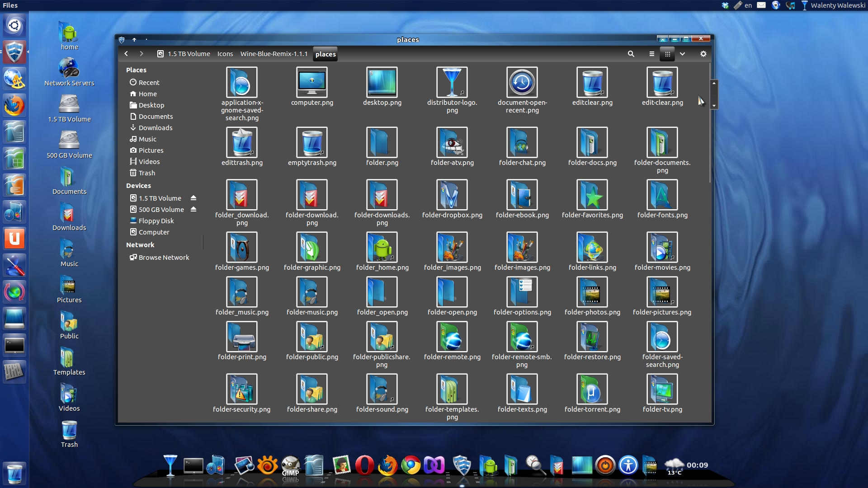
Task: Click the places breadcrumb button
Action: pos(325,54)
